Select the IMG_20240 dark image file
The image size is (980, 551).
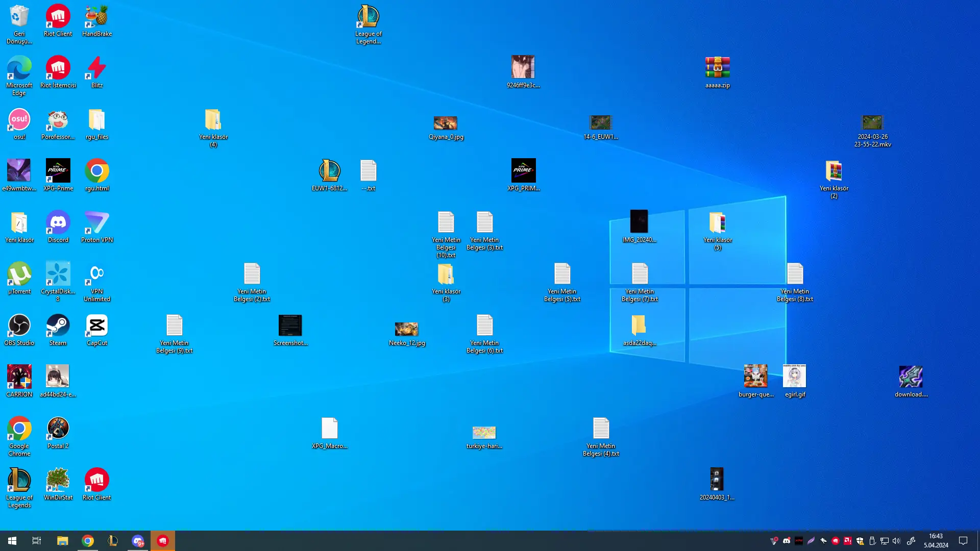click(x=640, y=227)
